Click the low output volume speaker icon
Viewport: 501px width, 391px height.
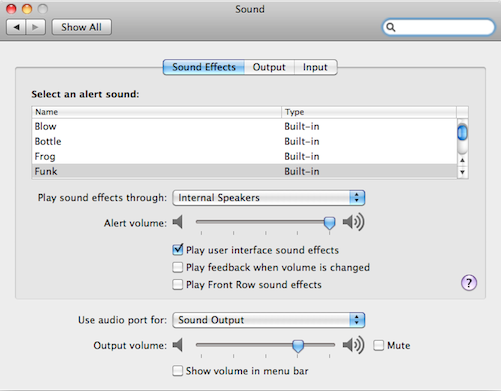click(178, 345)
